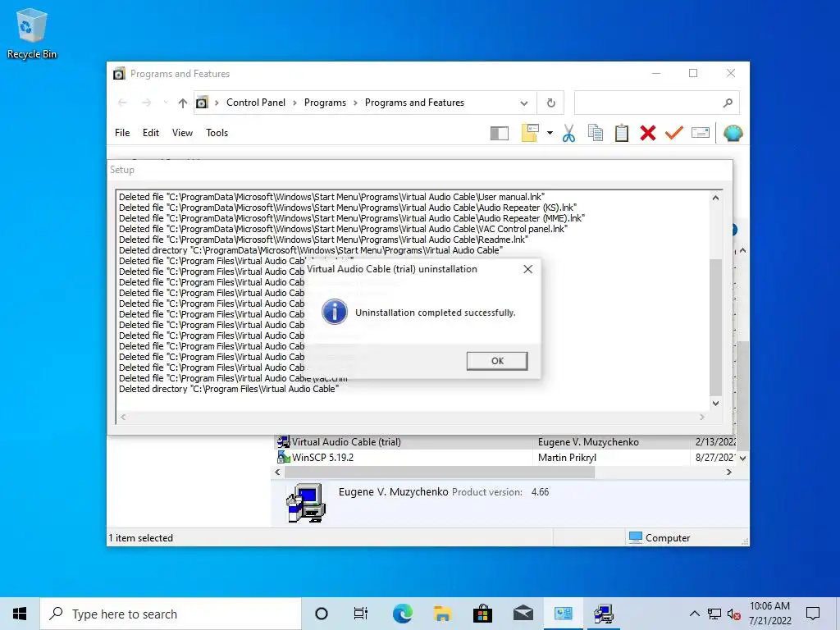The width and height of the screenshot is (840, 630).
Task: Click Setup log horizontal scroll left arrow
Action: coord(123,417)
